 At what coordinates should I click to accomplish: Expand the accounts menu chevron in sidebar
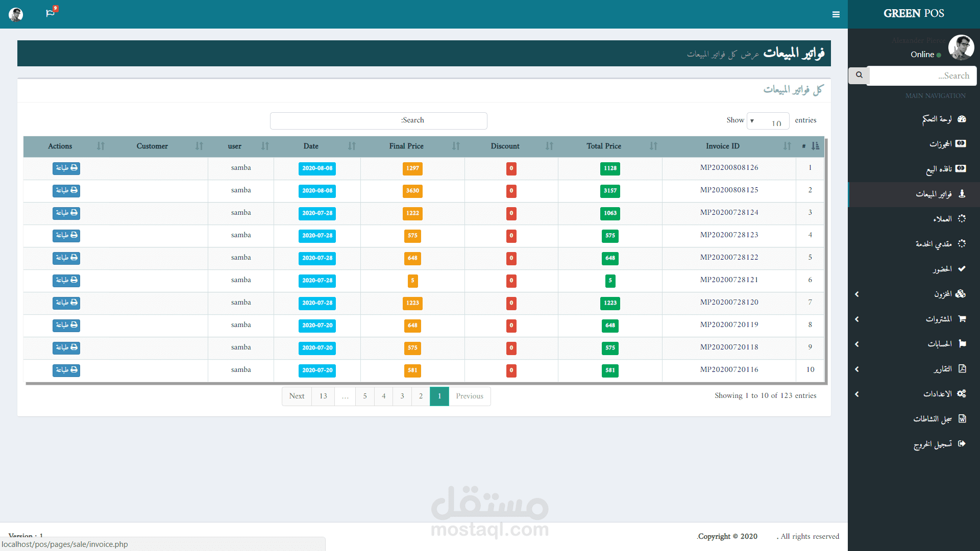[857, 344]
